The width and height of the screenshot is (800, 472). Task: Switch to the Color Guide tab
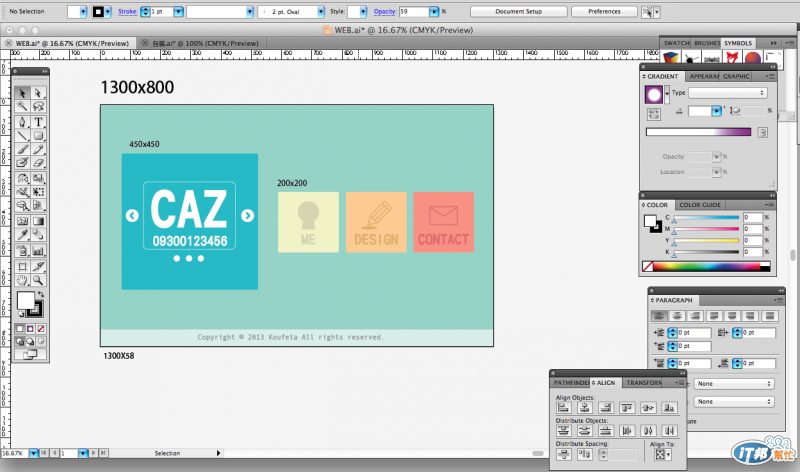coord(700,205)
